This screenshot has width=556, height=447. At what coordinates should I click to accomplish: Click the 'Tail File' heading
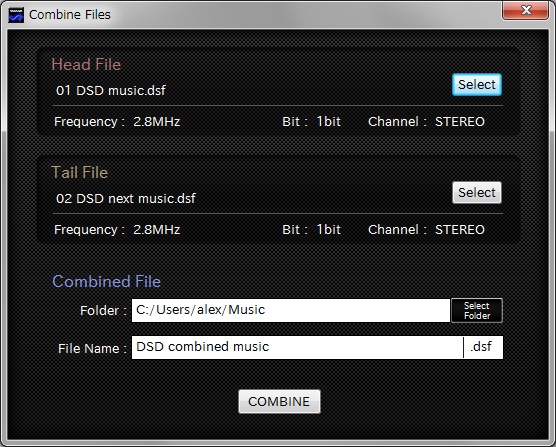(x=79, y=172)
